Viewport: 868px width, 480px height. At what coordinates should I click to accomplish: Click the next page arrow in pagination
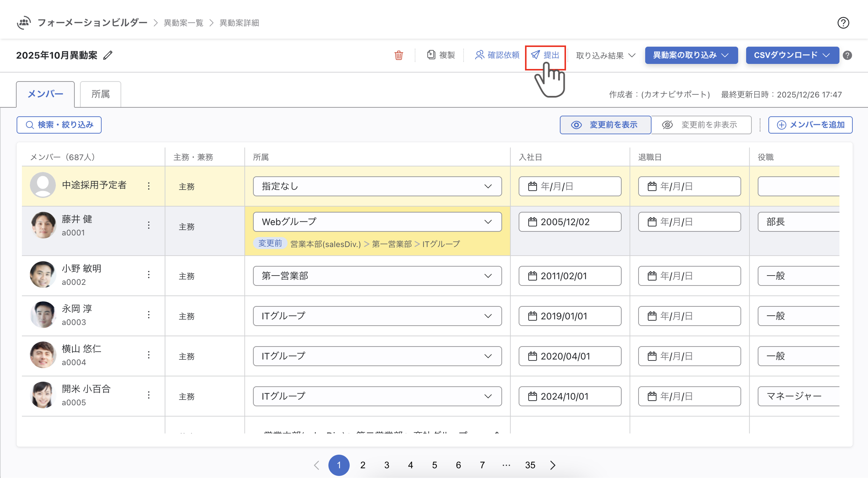coord(553,466)
